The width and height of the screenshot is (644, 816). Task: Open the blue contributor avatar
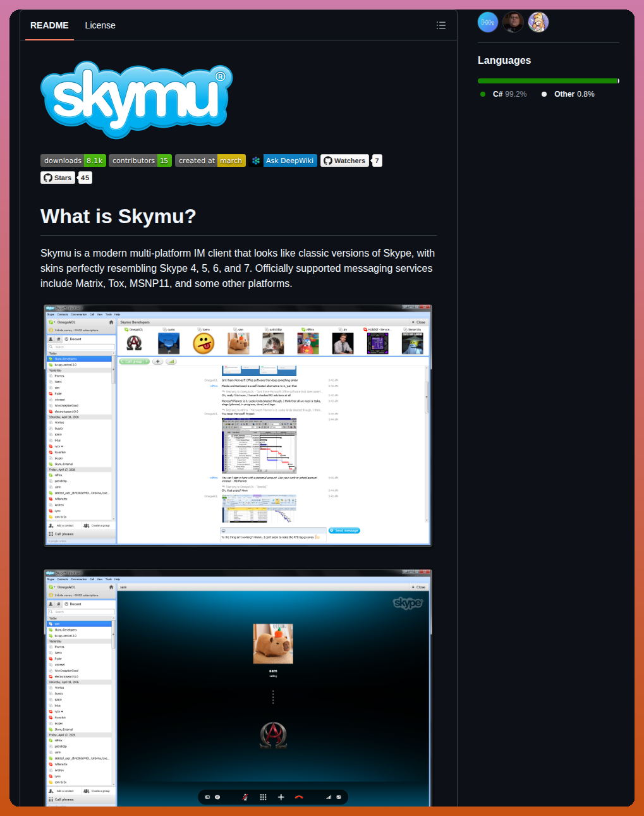488,22
